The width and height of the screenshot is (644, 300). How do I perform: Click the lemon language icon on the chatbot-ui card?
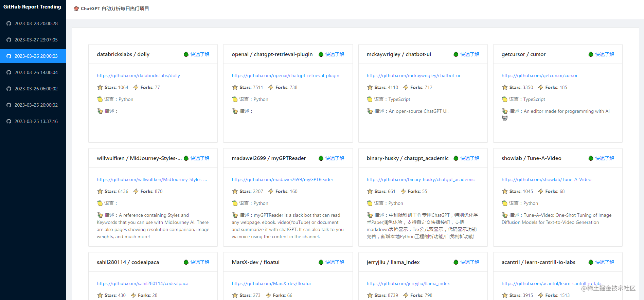pos(370,99)
